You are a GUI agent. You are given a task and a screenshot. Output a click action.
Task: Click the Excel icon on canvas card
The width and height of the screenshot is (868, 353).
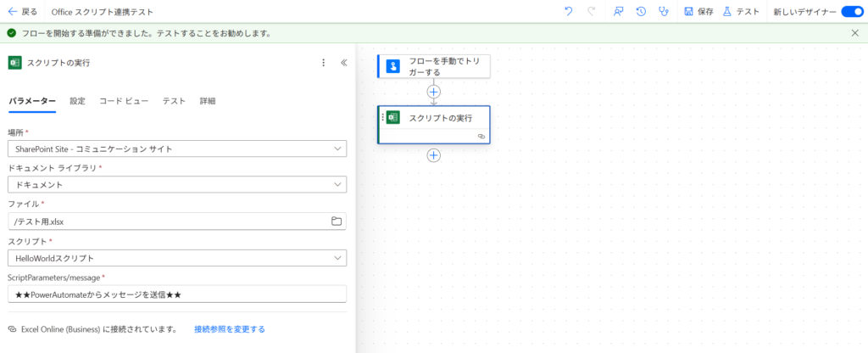[393, 117]
